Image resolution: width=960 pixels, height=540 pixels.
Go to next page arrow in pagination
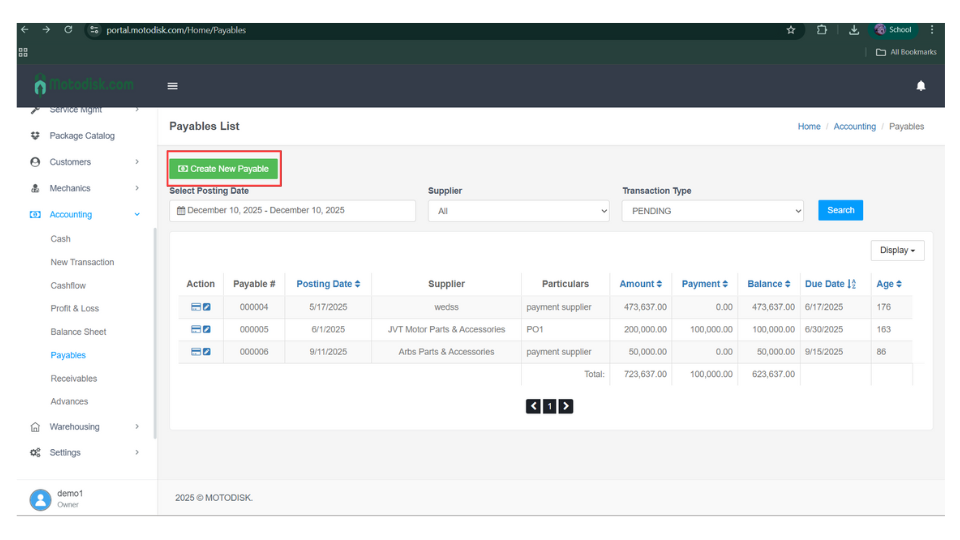point(566,406)
